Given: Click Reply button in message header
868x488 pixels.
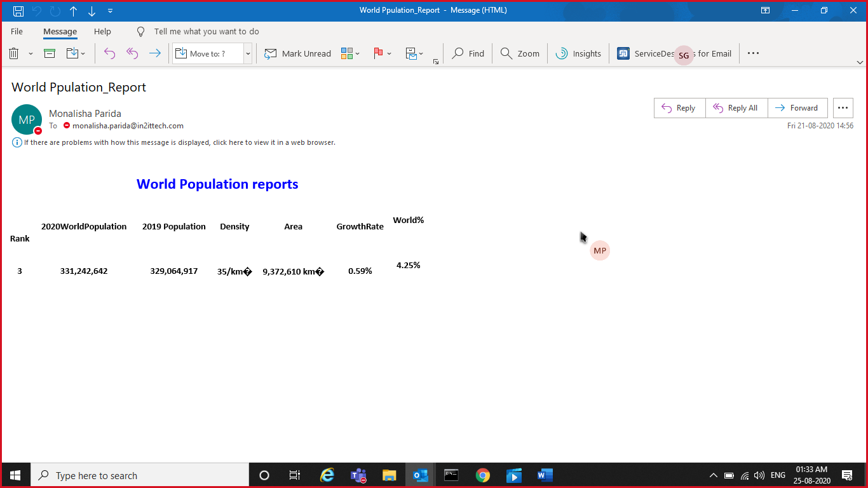Looking at the screenshot, I should 679,108.
